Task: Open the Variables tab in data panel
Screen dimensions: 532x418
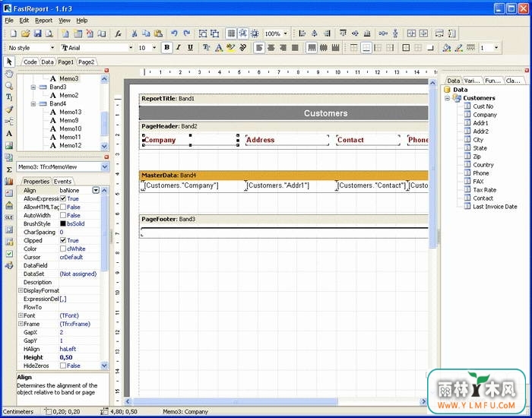Action: point(472,81)
